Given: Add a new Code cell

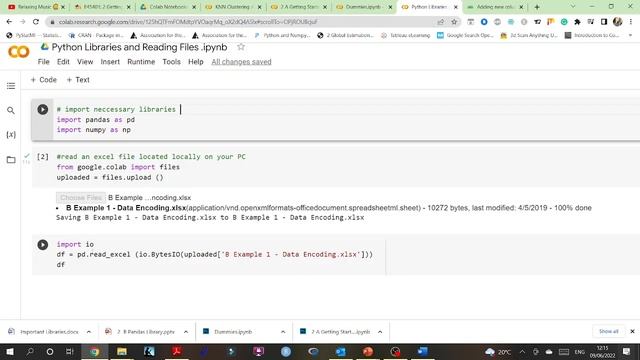Looking at the screenshot, I should [44, 80].
